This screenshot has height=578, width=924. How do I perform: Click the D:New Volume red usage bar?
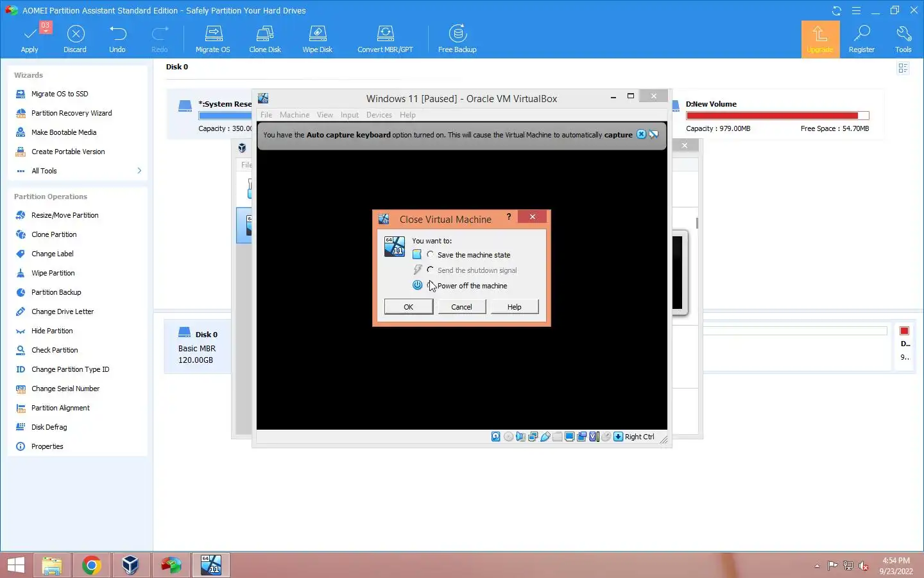(777, 116)
